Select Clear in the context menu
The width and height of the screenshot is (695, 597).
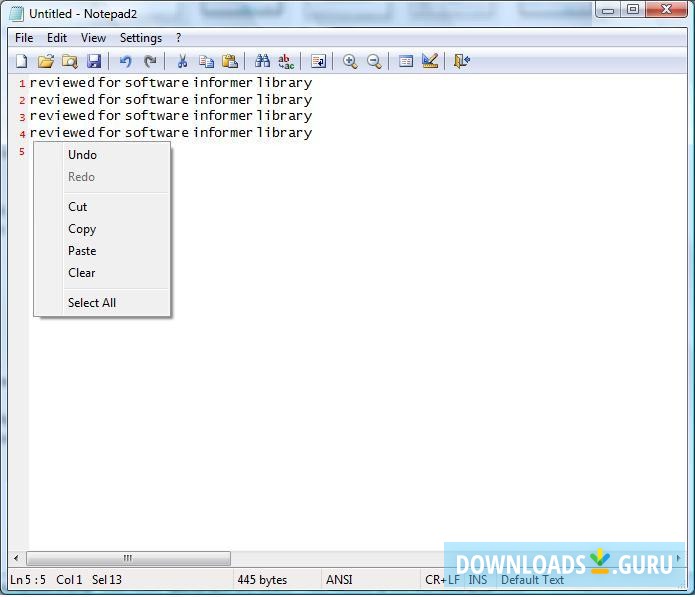tap(102, 273)
